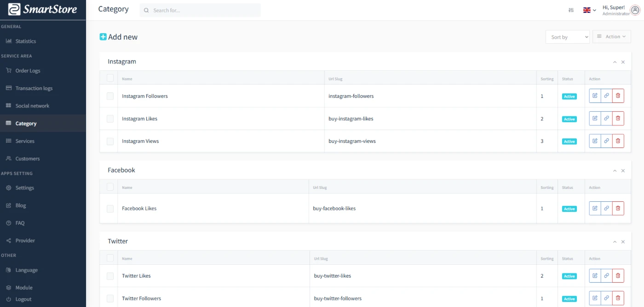Viewport: 644px width, 307px height.
Task: Go to Statistics in sidebar
Action: tap(43, 41)
